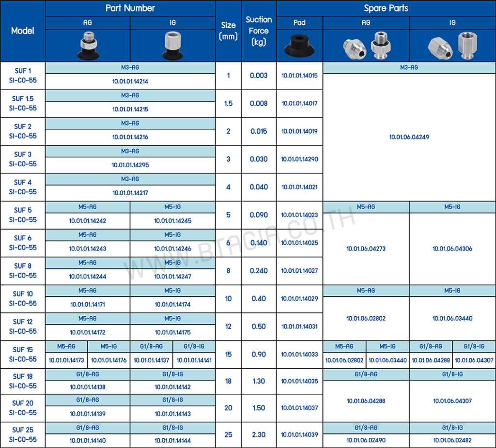Click pad number 10.01.01.14033
Viewport: 496px width, 448px height.
pyautogui.click(x=299, y=355)
